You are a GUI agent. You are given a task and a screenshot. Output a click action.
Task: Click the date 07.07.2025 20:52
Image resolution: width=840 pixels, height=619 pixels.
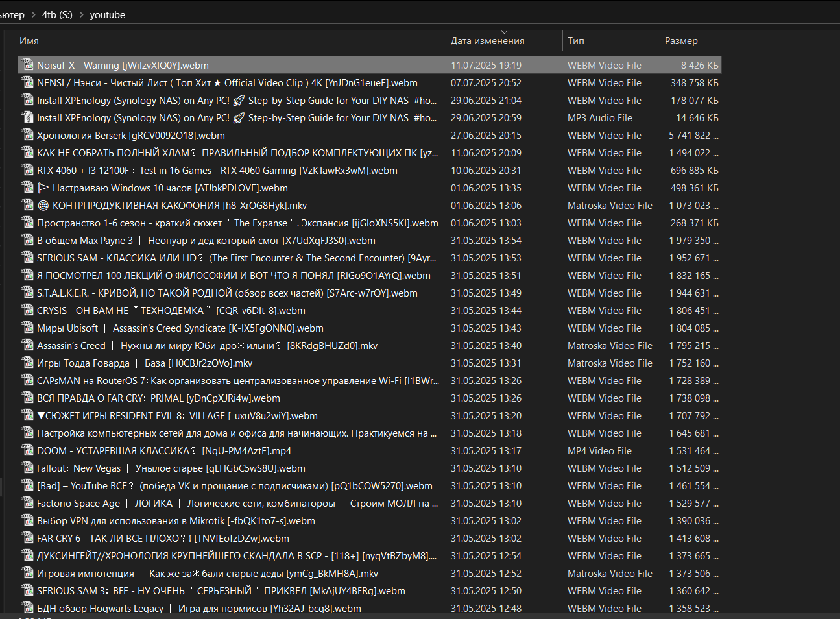(486, 82)
